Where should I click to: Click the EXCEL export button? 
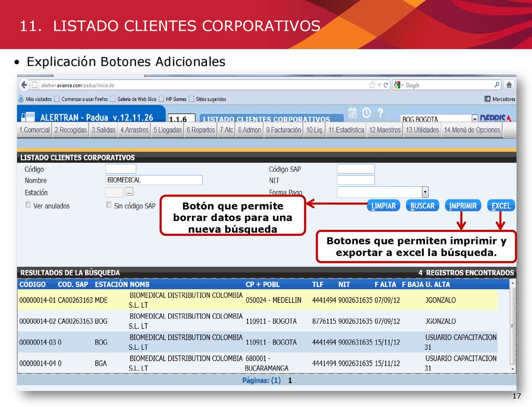click(x=501, y=205)
